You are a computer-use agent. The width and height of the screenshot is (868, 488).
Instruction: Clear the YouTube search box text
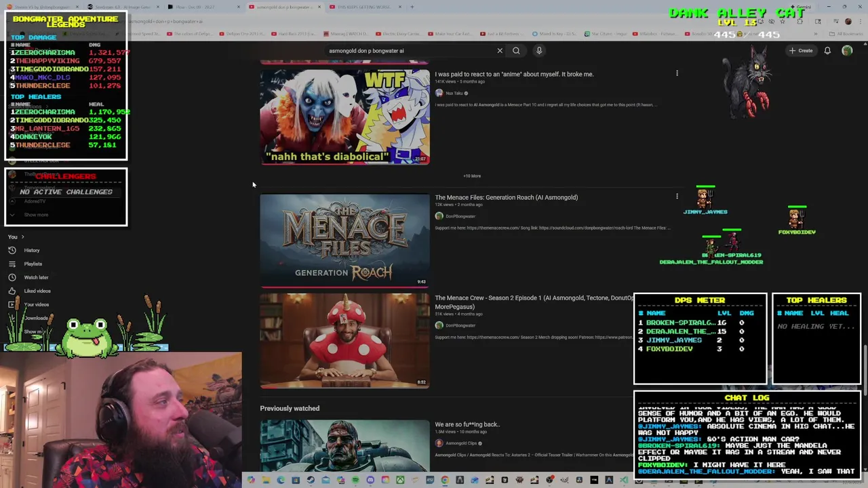pos(500,50)
